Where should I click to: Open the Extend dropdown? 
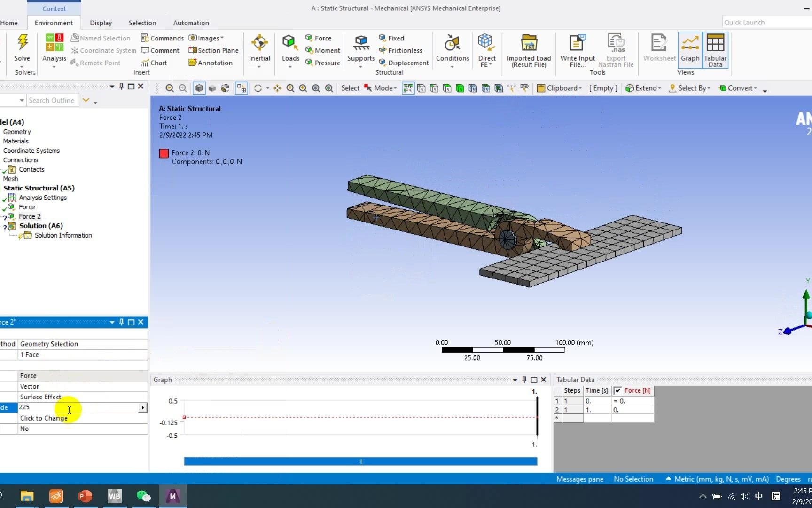coord(643,88)
